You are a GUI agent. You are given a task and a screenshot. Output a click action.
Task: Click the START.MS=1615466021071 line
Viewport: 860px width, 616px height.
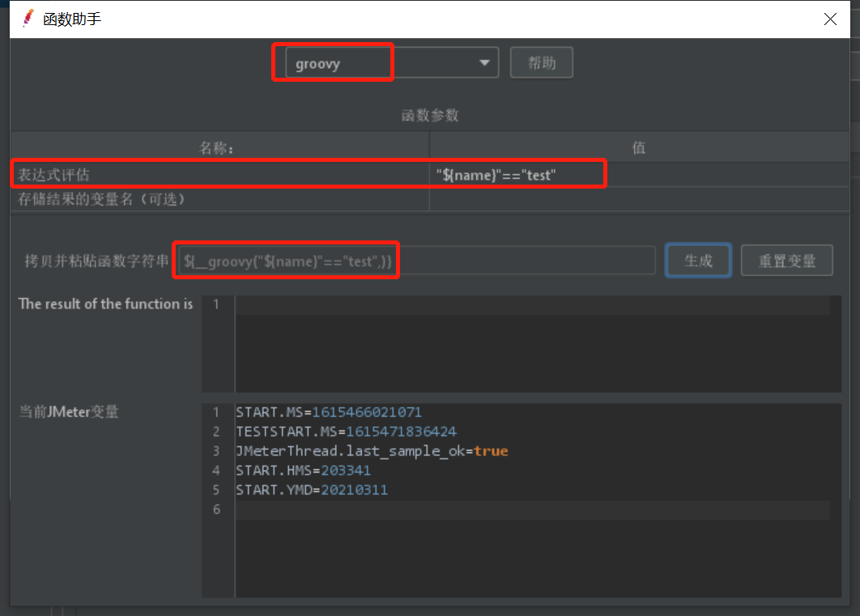coord(329,412)
